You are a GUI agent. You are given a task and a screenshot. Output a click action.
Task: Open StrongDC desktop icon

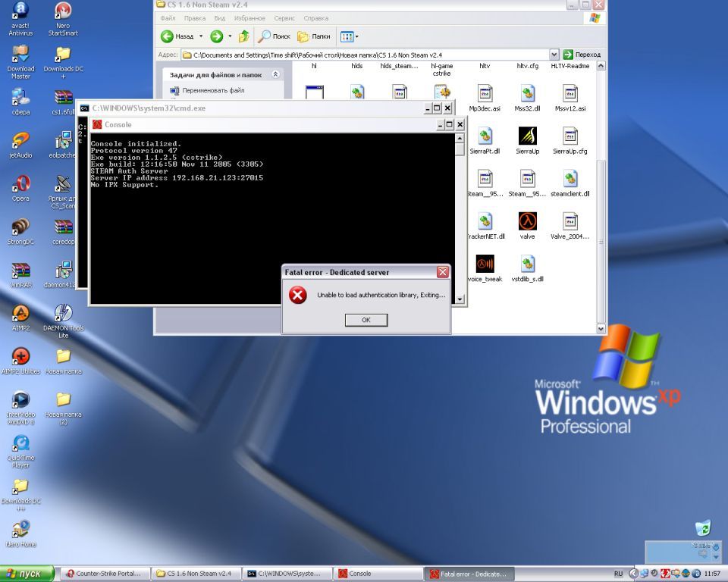click(x=20, y=232)
